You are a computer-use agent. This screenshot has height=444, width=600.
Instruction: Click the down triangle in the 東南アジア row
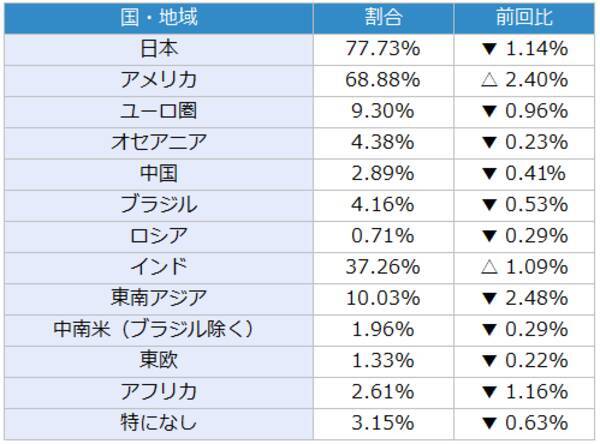[488, 298]
